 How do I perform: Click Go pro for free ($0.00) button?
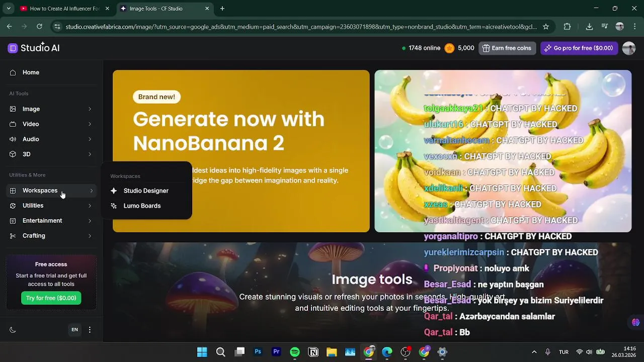click(x=579, y=48)
